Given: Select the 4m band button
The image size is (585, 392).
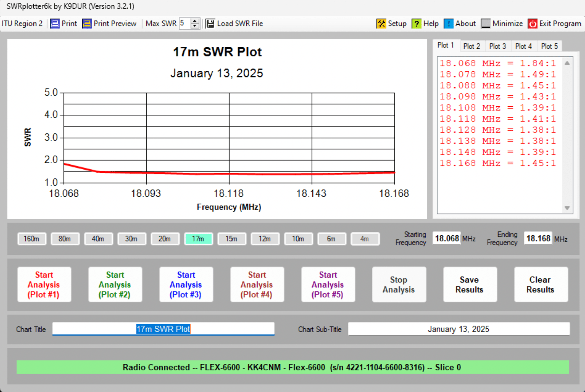Looking at the screenshot, I should (x=365, y=239).
